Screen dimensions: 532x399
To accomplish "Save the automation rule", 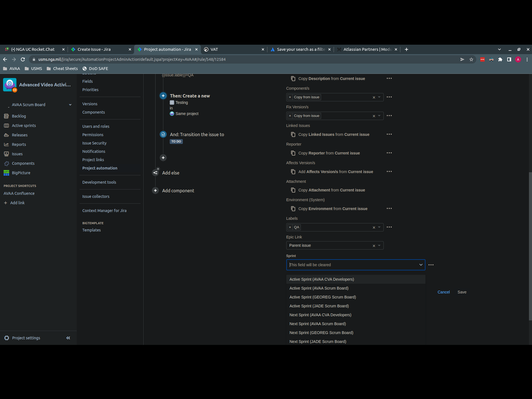I will [462, 292].
